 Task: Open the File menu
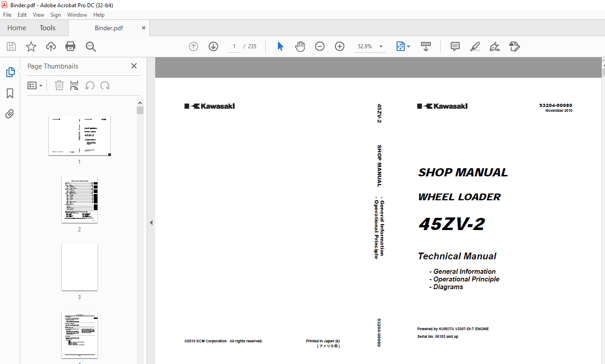[7, 15]
